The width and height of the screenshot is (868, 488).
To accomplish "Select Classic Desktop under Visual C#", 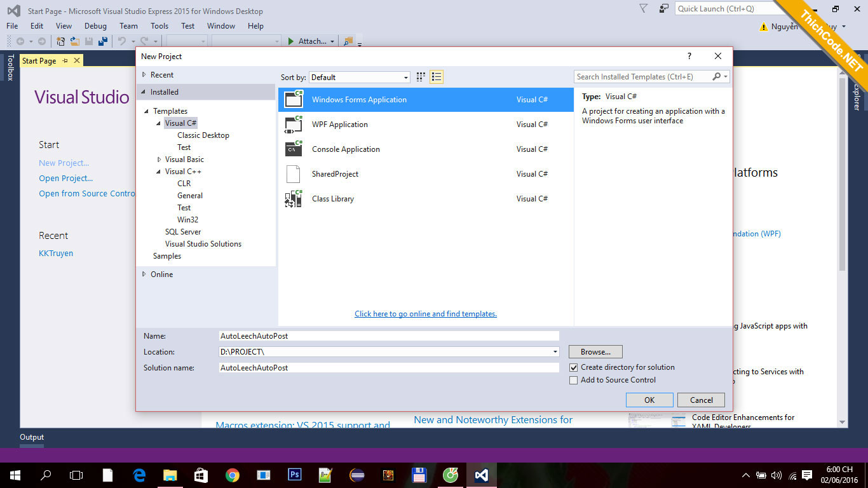I will click(x=203, y=135).
